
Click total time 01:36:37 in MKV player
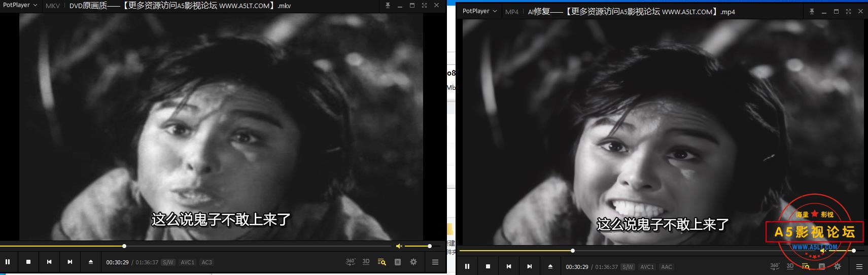[x=147, y=262]
